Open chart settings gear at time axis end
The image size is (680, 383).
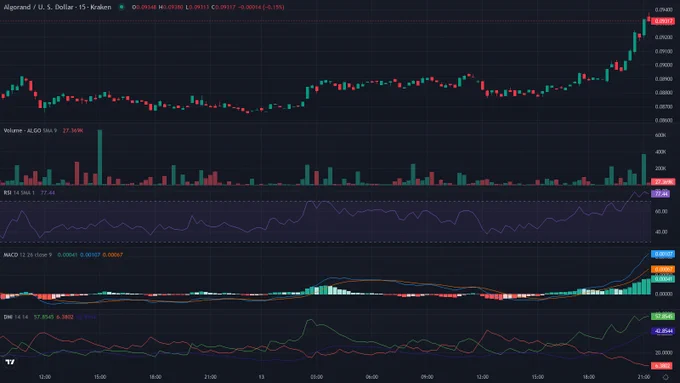click(x=665, y=377)
